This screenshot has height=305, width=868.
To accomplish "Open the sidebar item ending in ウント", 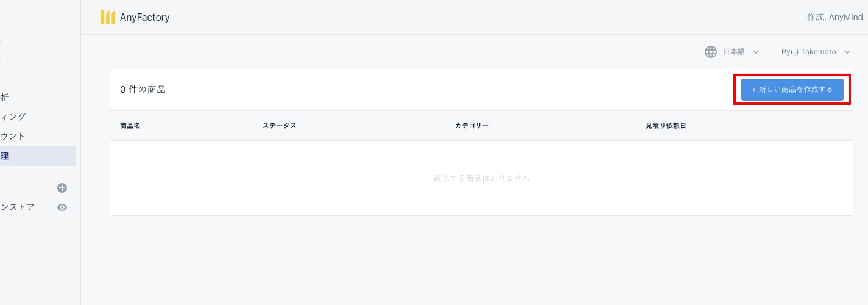I will [x=13, y=136].
